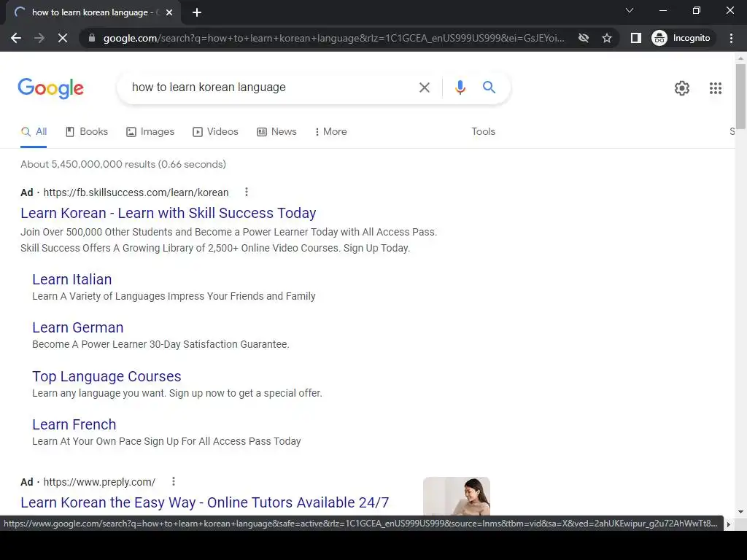The width and height of the screenshot is (747, 560).
Task: Open the Google apps grid
Action: [715, 88]
